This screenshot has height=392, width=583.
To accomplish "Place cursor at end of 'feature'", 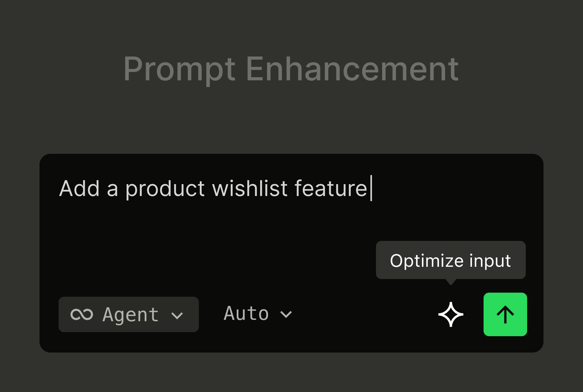I will [x=370, y=189].
